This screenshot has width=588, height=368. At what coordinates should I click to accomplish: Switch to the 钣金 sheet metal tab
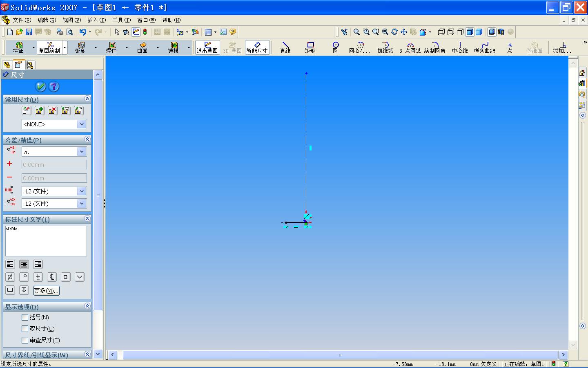click(80, 47)
